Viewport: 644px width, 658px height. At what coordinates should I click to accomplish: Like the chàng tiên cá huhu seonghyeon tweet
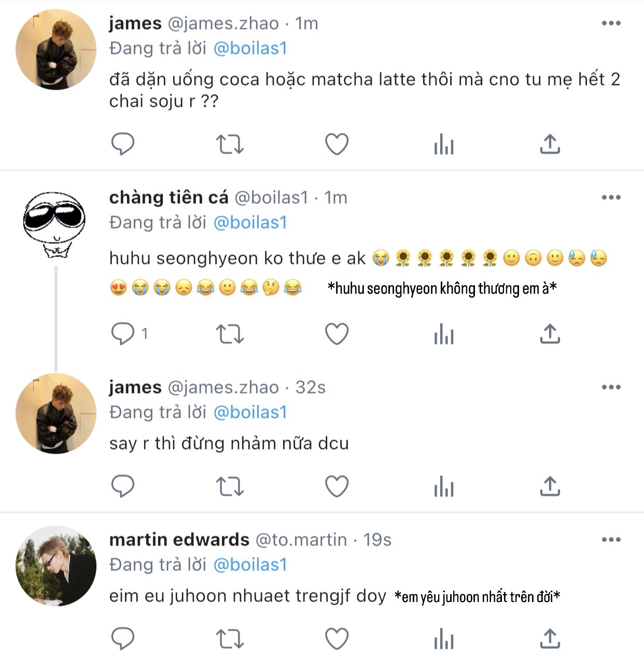click(337, 333)
